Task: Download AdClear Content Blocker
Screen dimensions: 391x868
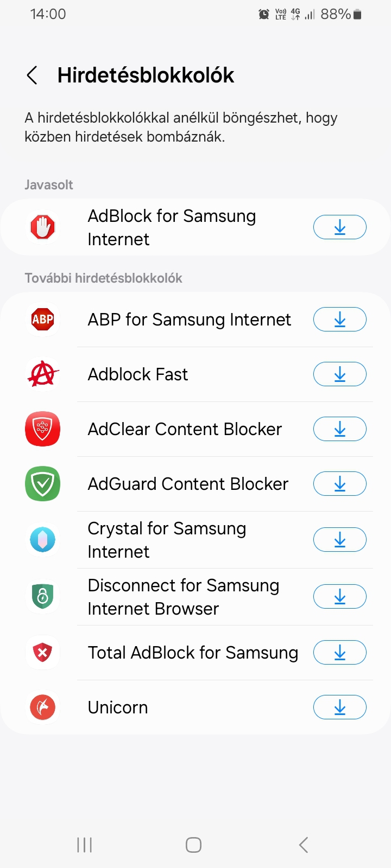Action: pyautogui.click(x=339, y=429)
